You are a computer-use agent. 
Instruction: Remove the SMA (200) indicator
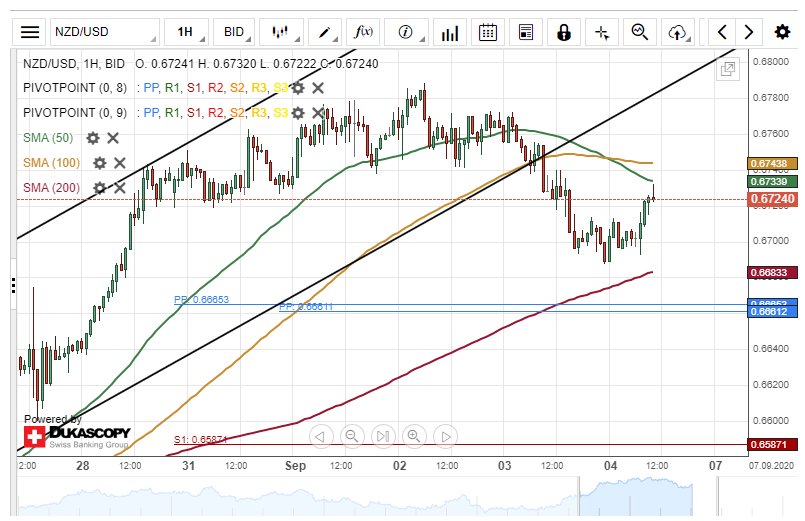[119, 187]
